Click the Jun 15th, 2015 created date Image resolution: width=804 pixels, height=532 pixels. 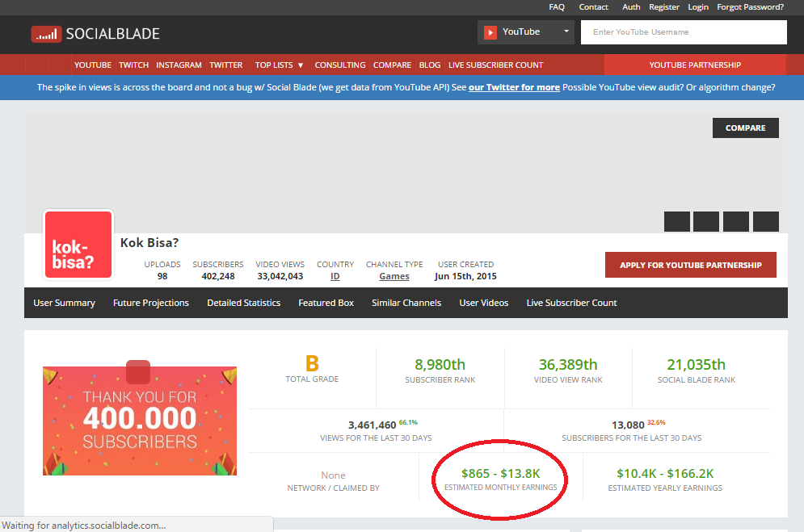[465, 276]
